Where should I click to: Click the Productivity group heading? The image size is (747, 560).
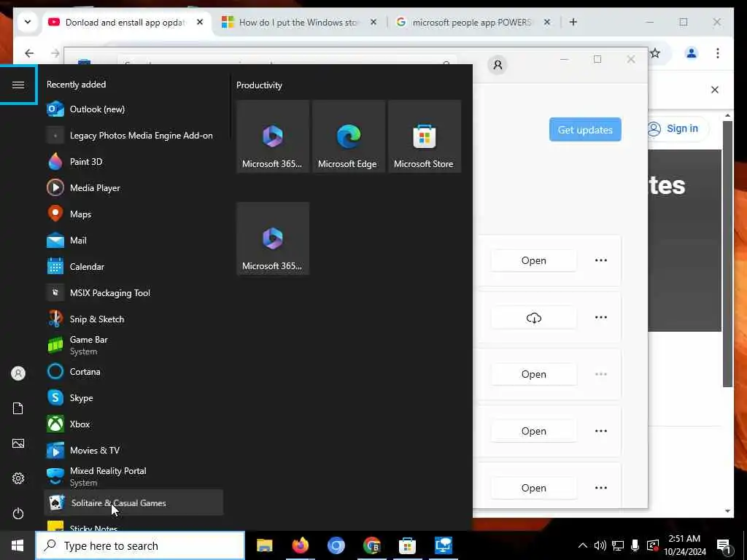pyautogui.click(x=259, y=85)
